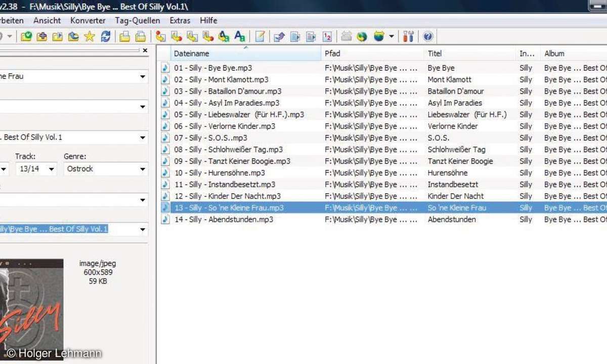Click the refresh view toolbar icon
Screen dimensions: 607x364
(x=106, y=36)
